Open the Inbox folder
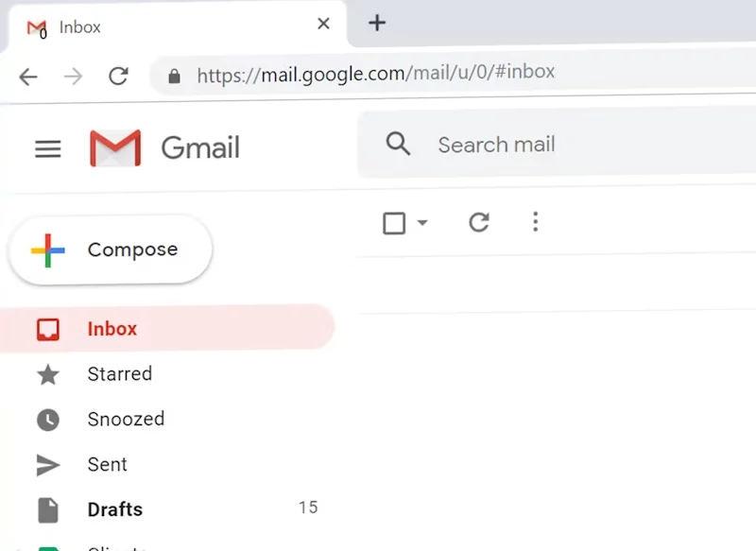 tap(112, 329)
